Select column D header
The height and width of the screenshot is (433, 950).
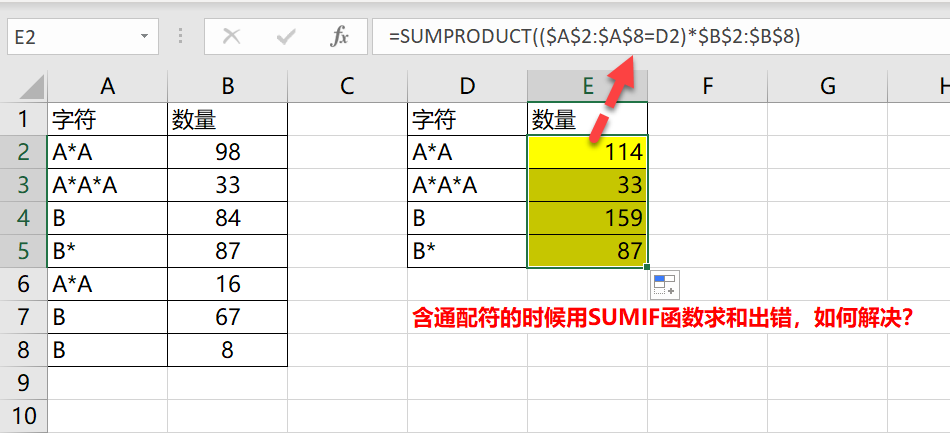[467, 87]
